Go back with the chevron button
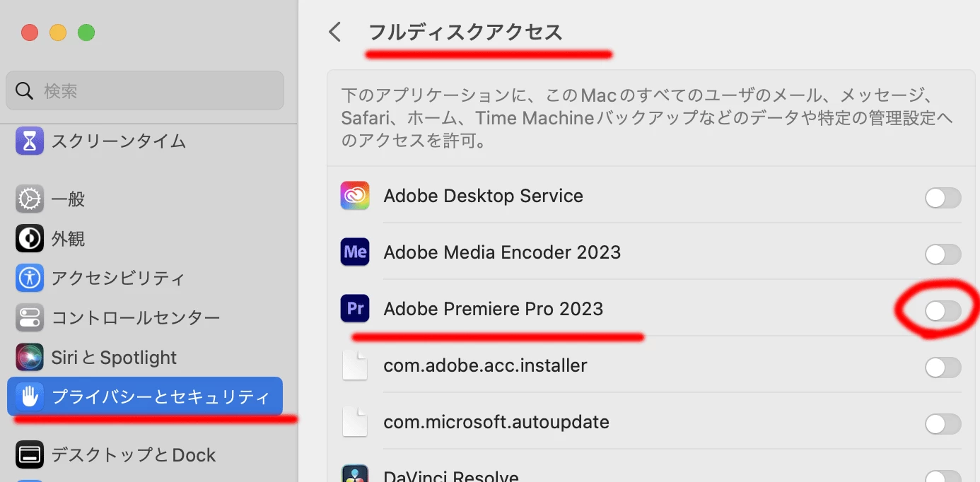The image size is (980, 482). 335,32
